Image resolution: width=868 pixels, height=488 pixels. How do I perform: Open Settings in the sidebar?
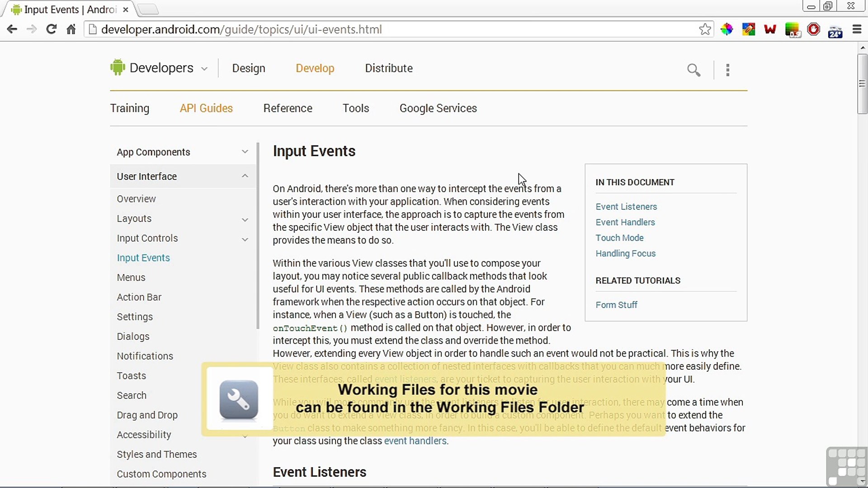pos(135,317)
